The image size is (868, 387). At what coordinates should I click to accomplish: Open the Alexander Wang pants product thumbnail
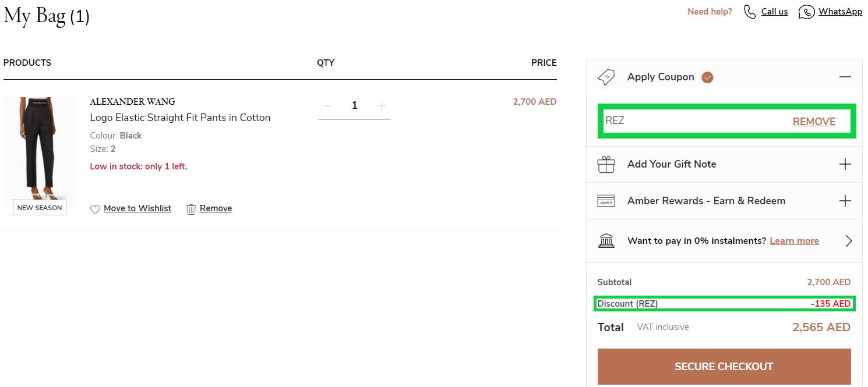pos(40,145)
